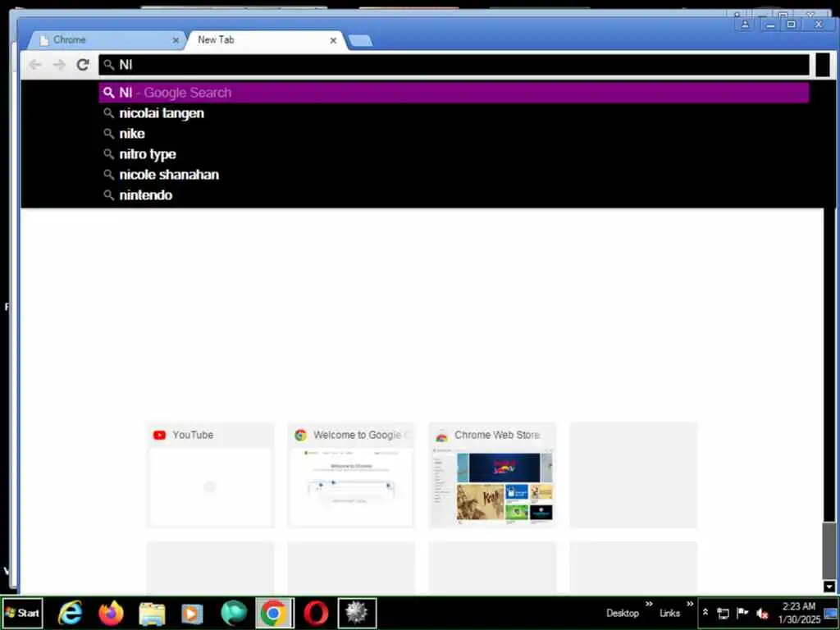The width and height of the screenshot is (840, 630).
Task: Select the 'NI - Google Search' suggestion
Action: point(454,93)
